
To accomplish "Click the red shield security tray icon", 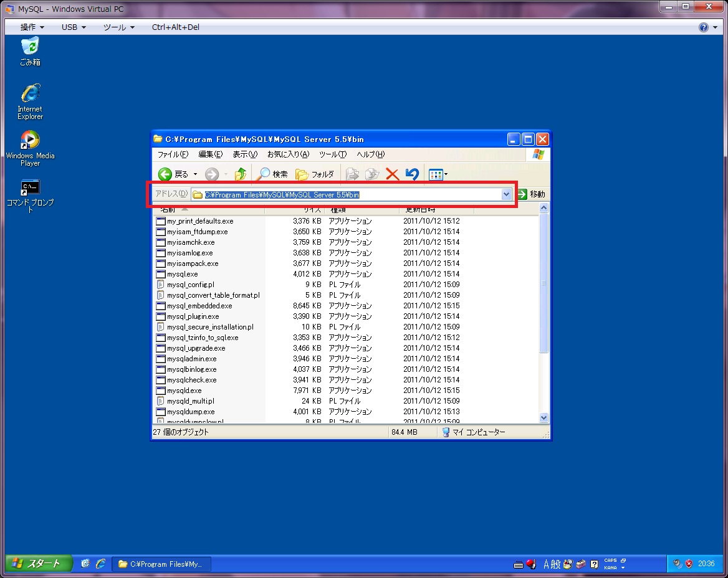I will point(689,564).
